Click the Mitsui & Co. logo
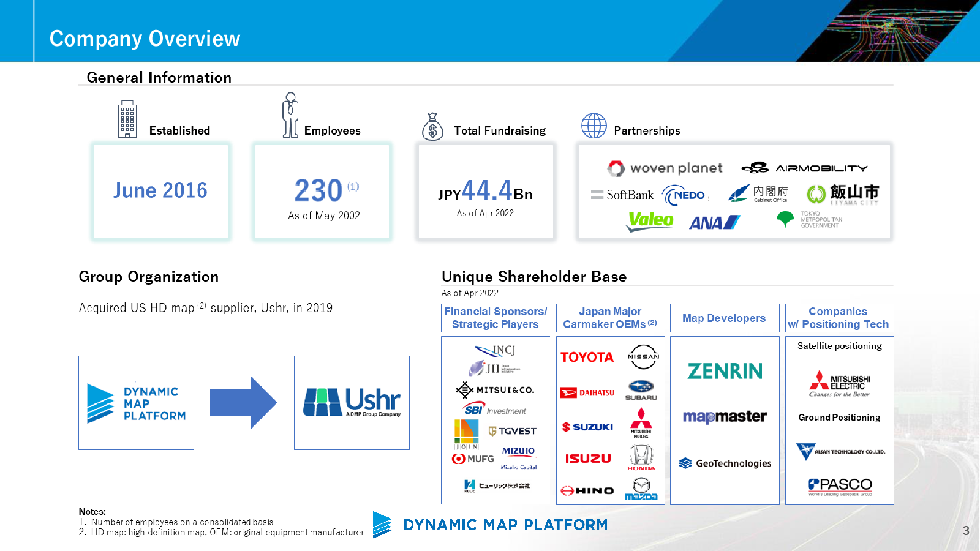 click(495, 389)
